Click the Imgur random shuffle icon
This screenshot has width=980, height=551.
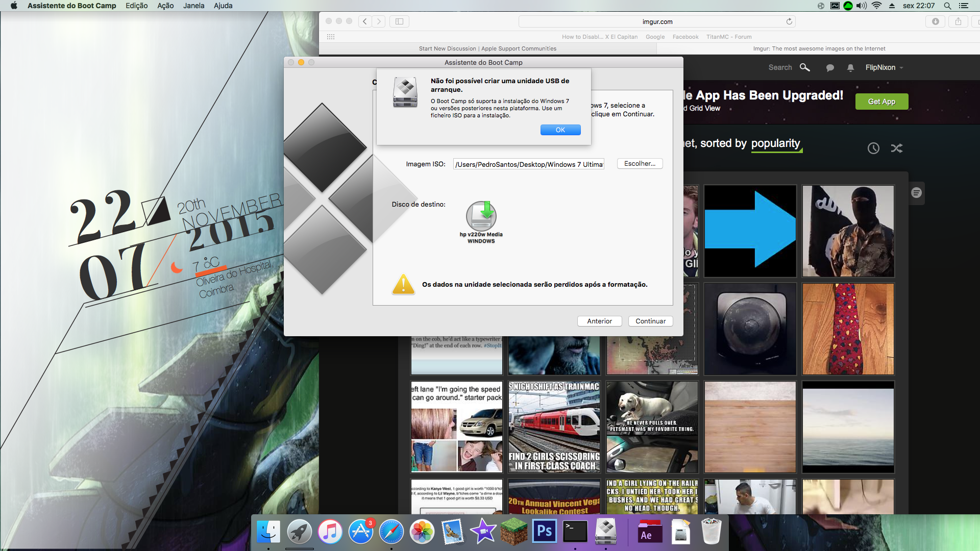point(897,148)
